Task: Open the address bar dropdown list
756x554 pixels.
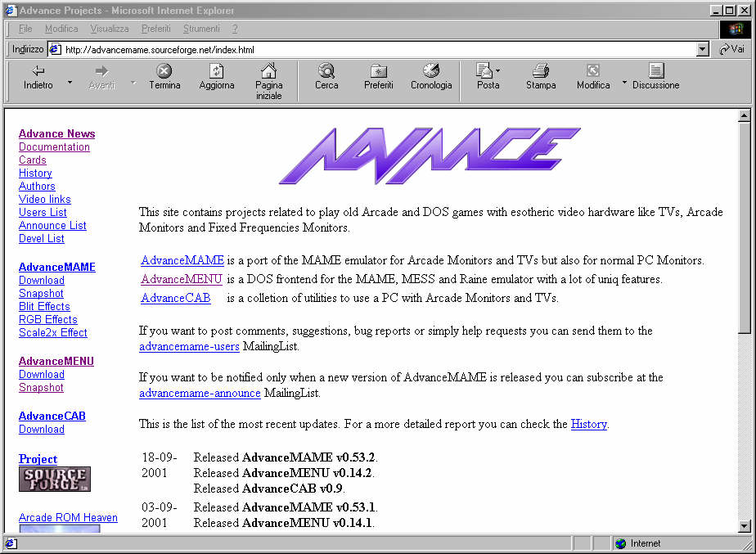Action: 703,49
